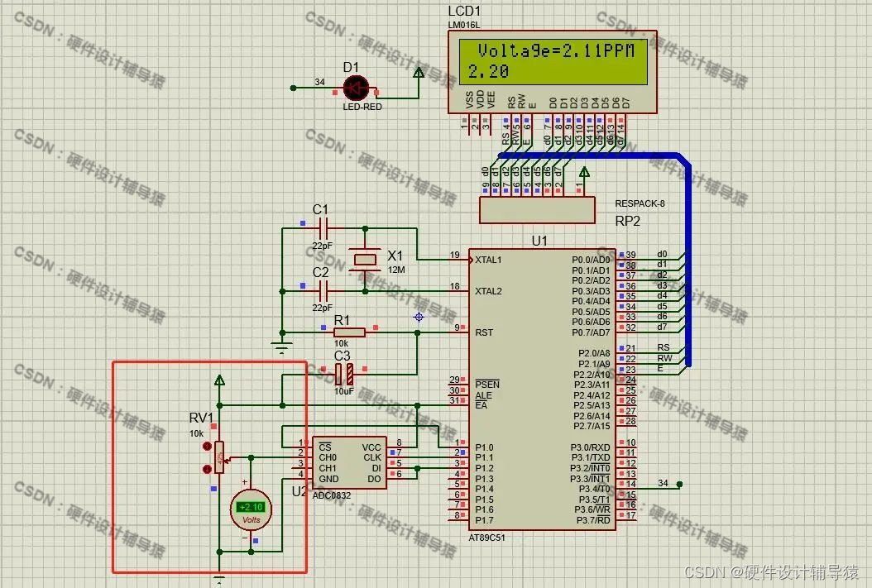Click the blue origin crosshair marker
The image size is (872, 588).
419,317
